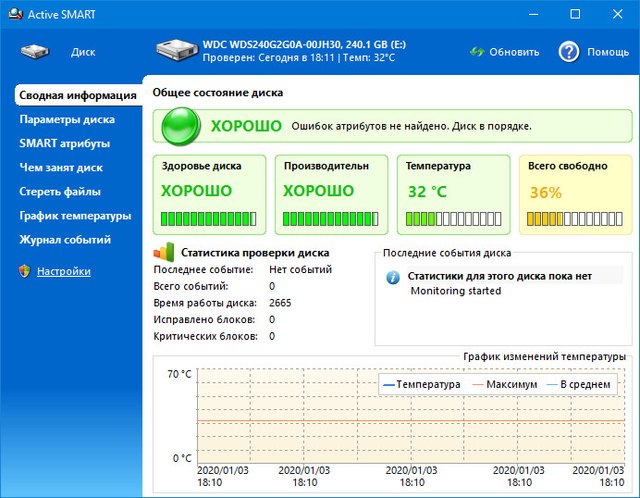Screen dimensions: 640x498
Task: Click the hard drive icon next to WDC WDS240G2G0A
Action: [177, 52]
